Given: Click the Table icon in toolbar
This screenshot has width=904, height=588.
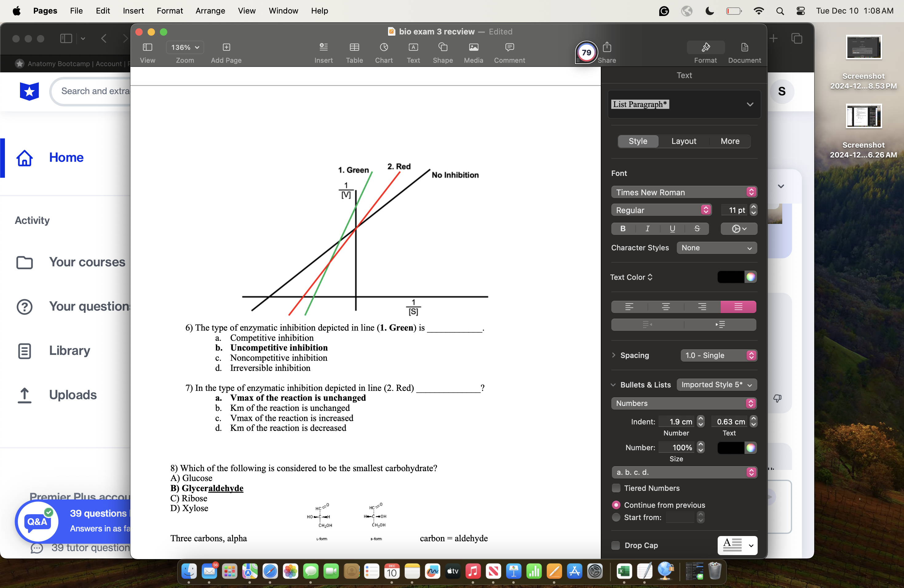Looking at the screenshot, I should pos(354,47).
